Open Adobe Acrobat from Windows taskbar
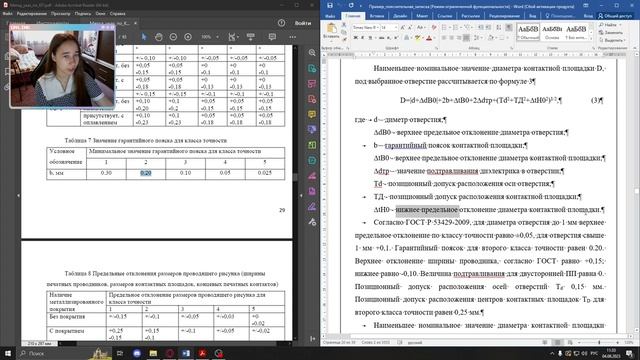Screen dimensions: 640x360 coord(202,353)
